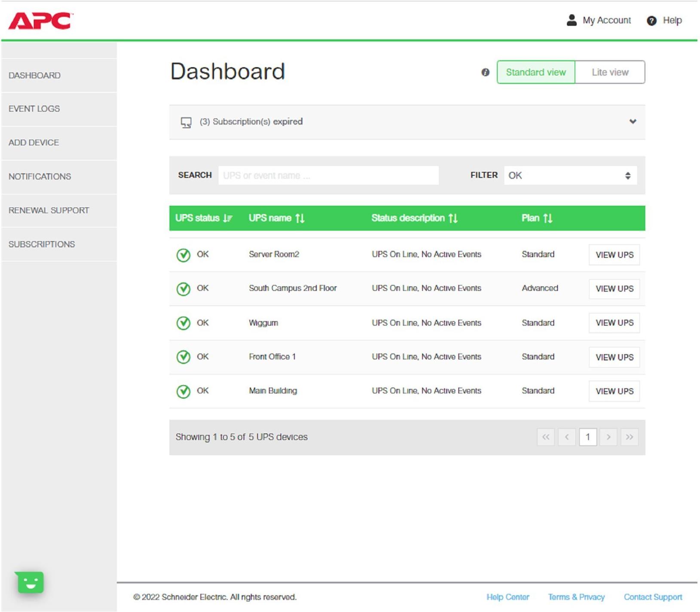The image size is (700, 612).
Task: Sort by UPS status column
Action: (x=204, y=218)
